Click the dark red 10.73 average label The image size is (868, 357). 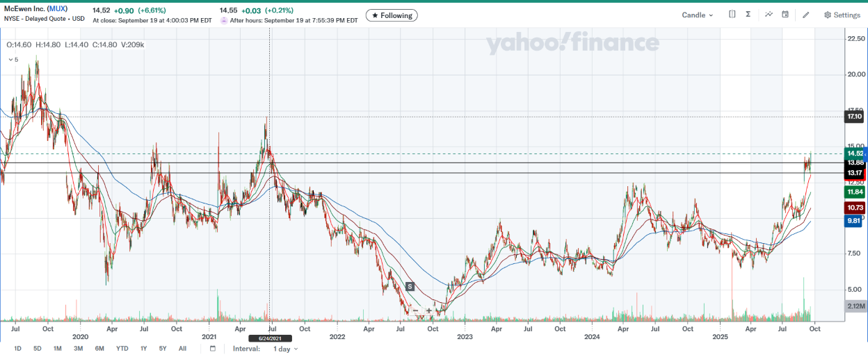point(855,208)
